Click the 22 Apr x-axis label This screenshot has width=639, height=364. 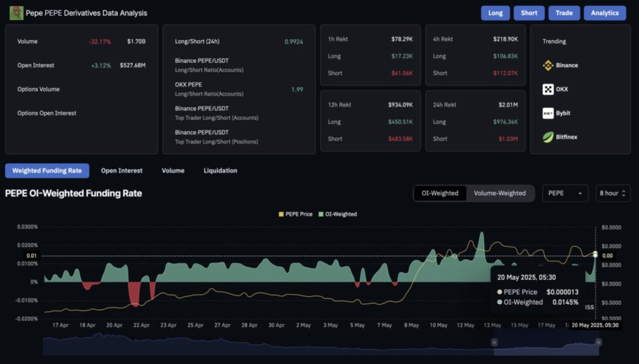click(x=142, y=325)
